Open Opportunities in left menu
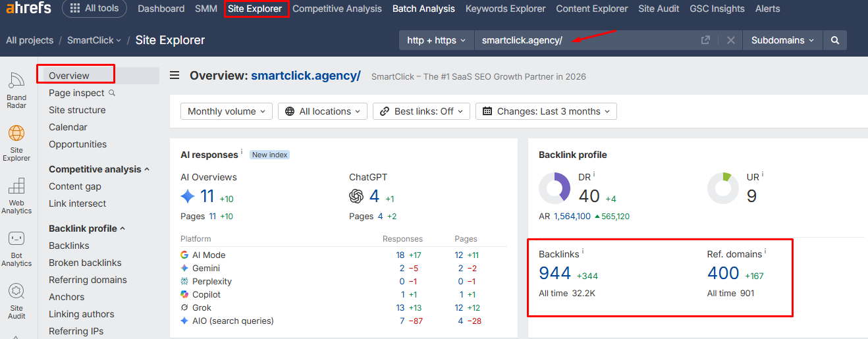Viewport: 868px width, 339px height. point(78,144)
